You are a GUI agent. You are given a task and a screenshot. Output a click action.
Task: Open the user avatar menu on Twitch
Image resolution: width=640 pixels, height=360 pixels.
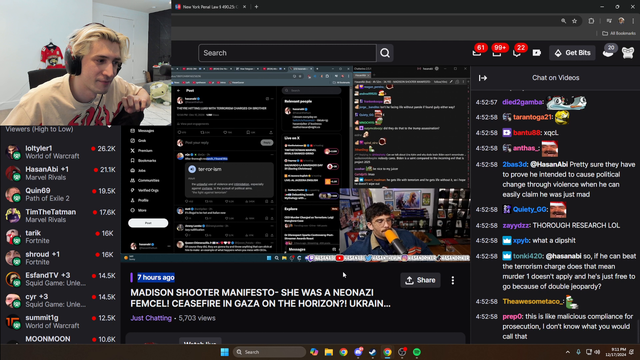click(x=628, y=53)
